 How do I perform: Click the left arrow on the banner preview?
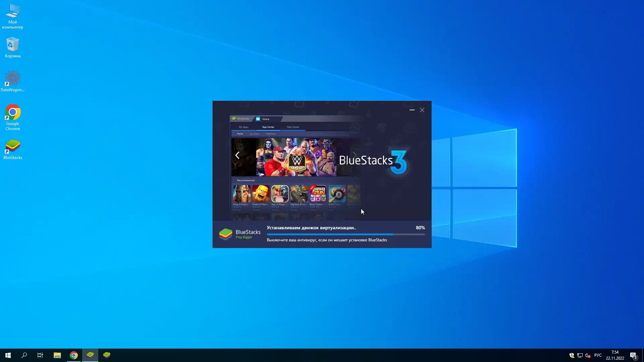click(x=237, y=155)
